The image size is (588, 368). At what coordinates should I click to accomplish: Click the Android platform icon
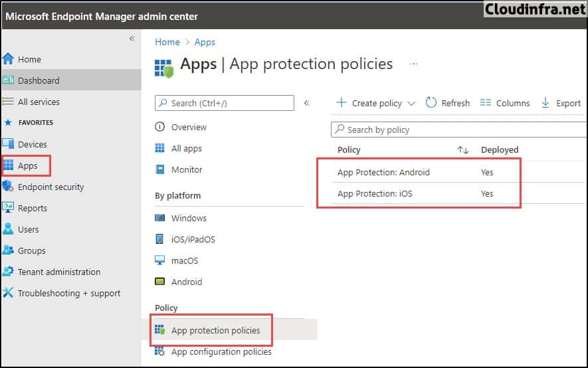159,282
